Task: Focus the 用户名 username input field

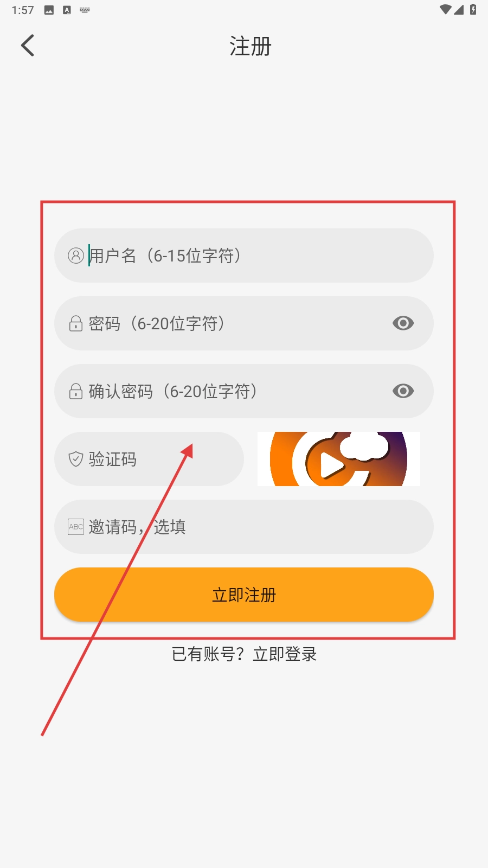Action: tap(244, 256)
